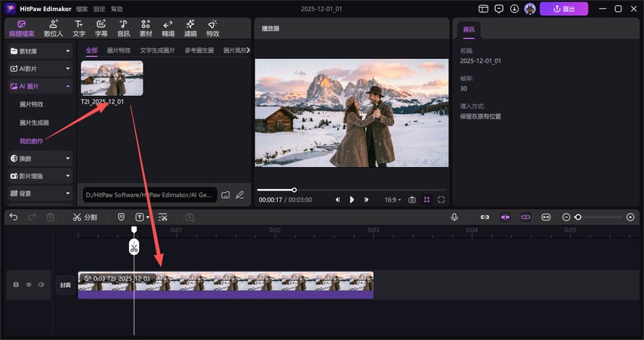Click the timeline zoom slider handle
The image size is (644, 340).
click(578, 217)
